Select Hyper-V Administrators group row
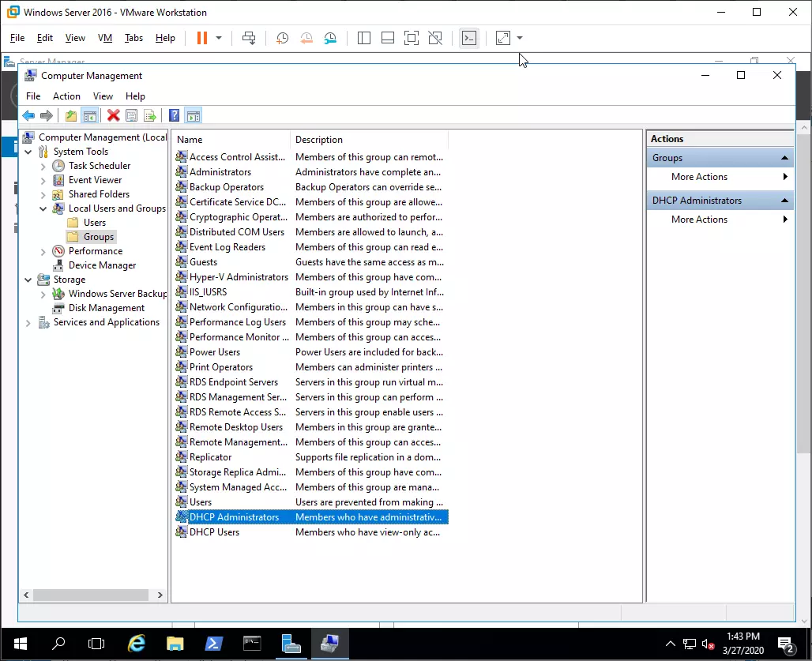This screenshot has width=812, height=661. pyautogui.click(x=311, y=277)
